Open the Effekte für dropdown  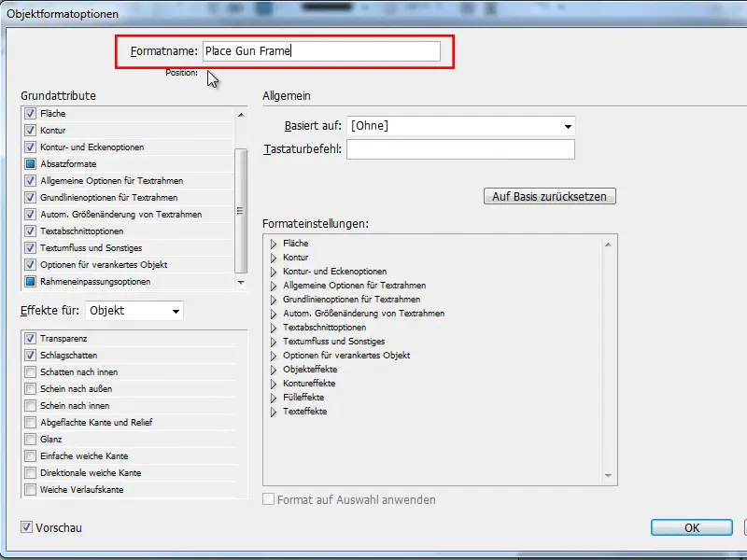[134, 311]
